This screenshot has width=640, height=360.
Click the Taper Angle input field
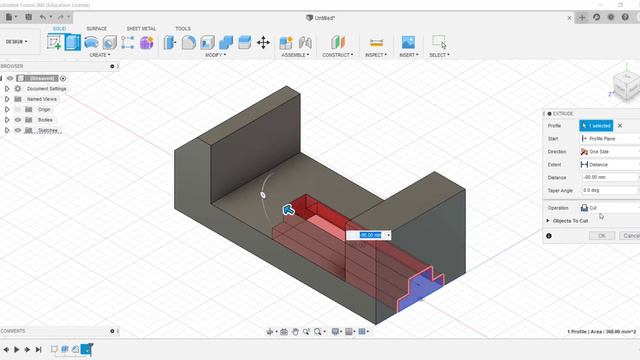[x=609, y=190]
